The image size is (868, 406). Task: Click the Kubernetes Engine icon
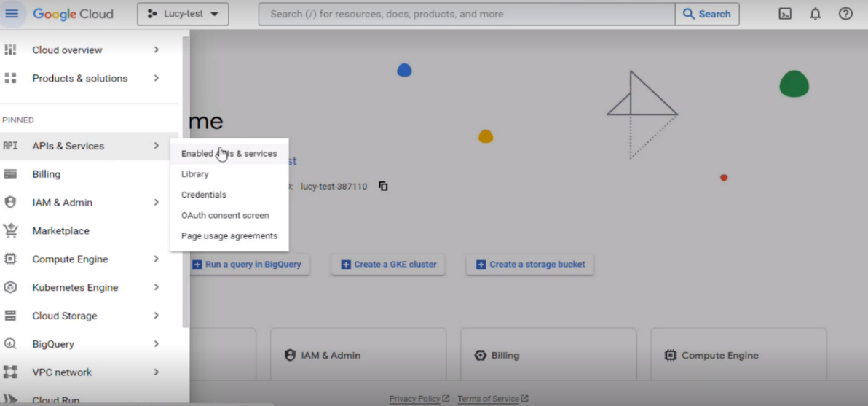[10, 287]
